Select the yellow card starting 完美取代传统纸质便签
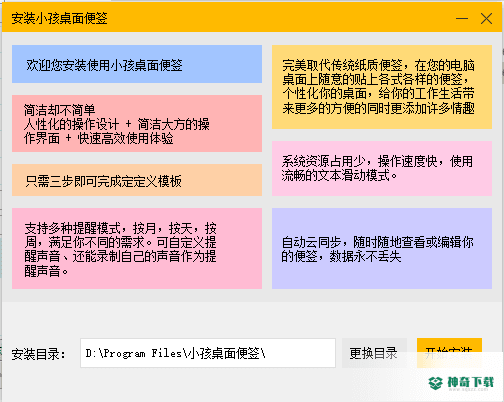Screen dimensions: 504x402 pyautogui.click(x=382, y=87)
